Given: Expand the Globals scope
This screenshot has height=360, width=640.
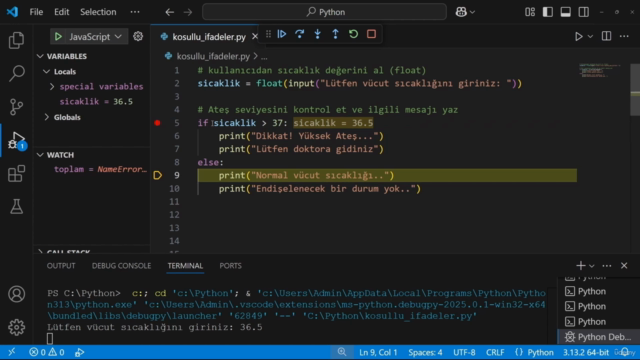Looking at the screenshot, I should pyautogui.click(x=47, y=117).
